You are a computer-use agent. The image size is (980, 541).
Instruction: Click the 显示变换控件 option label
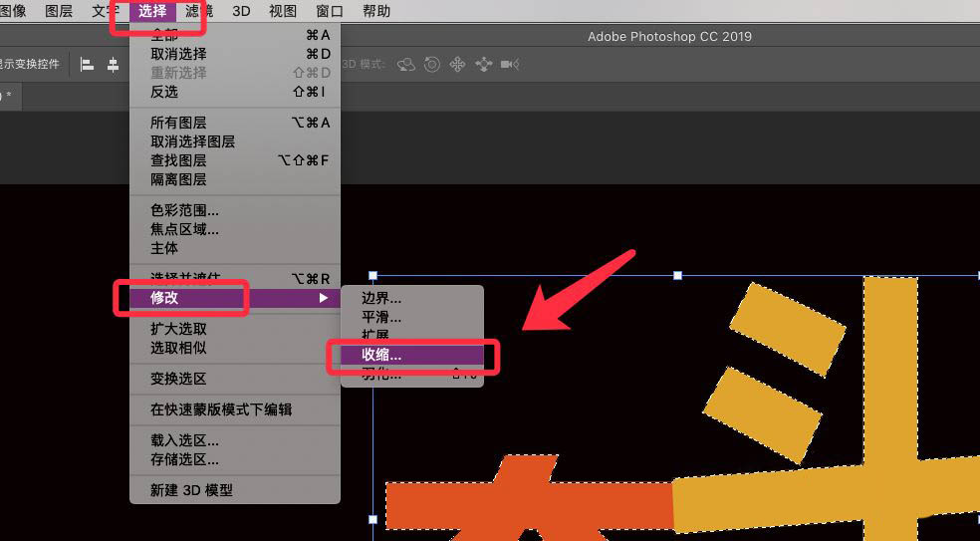(x=29, y=65)
